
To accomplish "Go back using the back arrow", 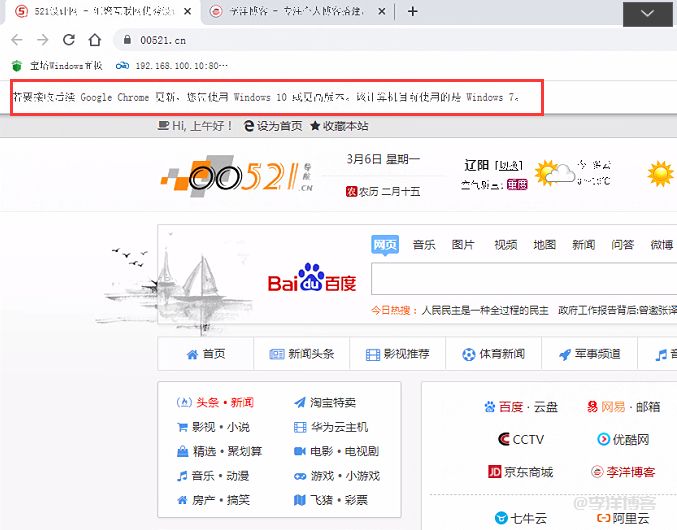I will click(17, 40).
